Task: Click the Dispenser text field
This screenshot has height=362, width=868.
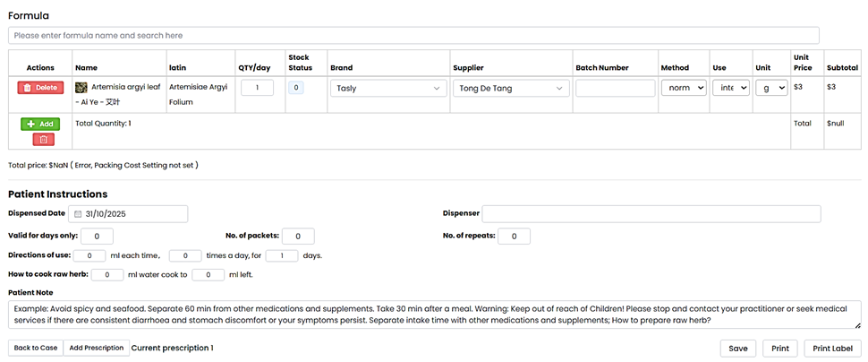Action: [651, 214]
